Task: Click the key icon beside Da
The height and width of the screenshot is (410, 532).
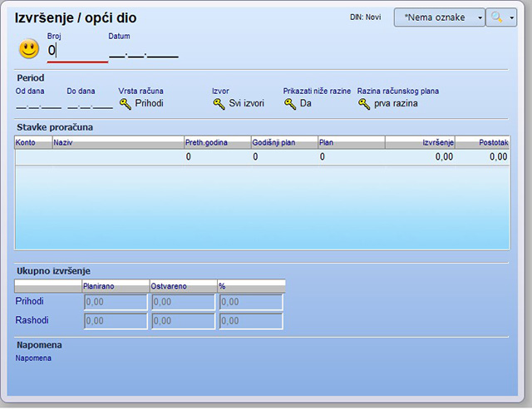Action: 290,104
